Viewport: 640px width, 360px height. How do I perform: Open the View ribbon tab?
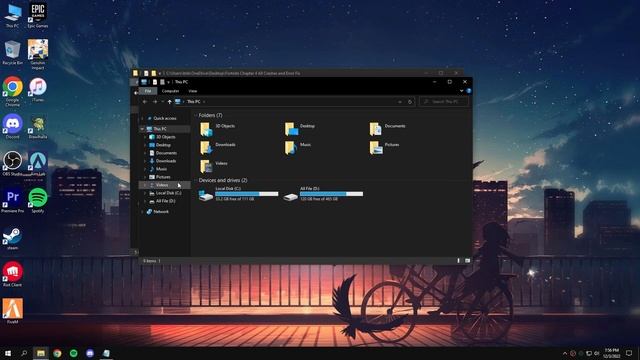[193, 91]
